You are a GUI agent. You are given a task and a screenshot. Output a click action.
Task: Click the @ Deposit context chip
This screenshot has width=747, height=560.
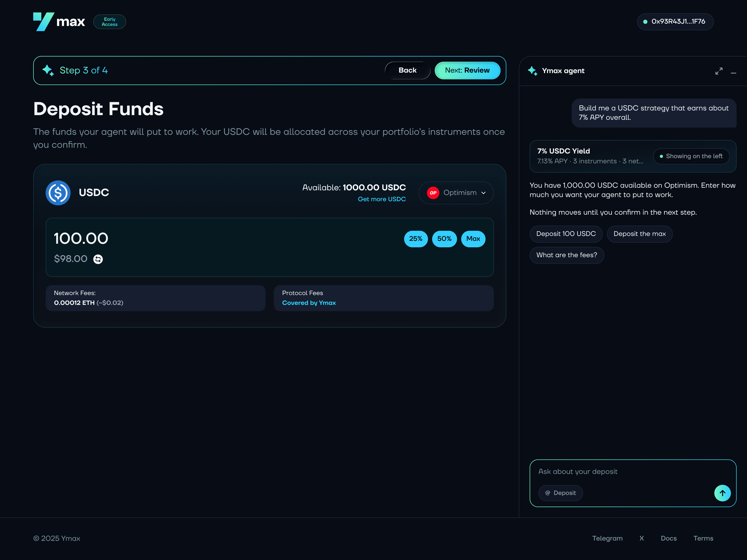(560, 493)
